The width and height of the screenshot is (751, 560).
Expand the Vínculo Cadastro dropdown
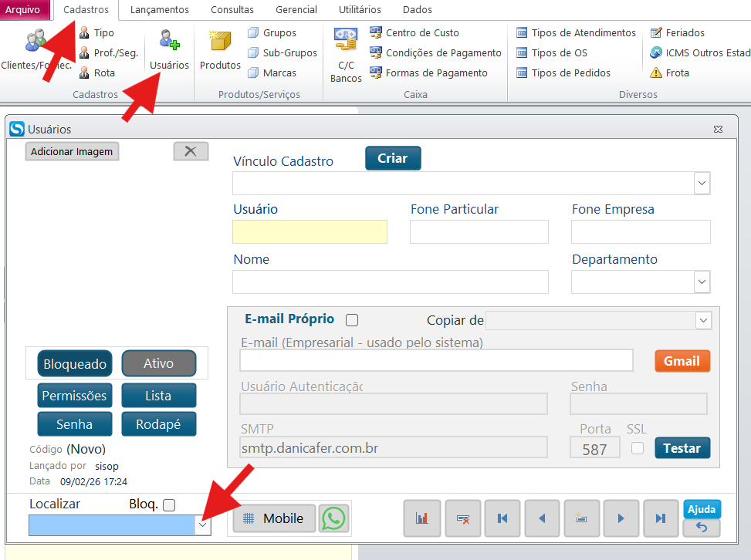(702, 184)
